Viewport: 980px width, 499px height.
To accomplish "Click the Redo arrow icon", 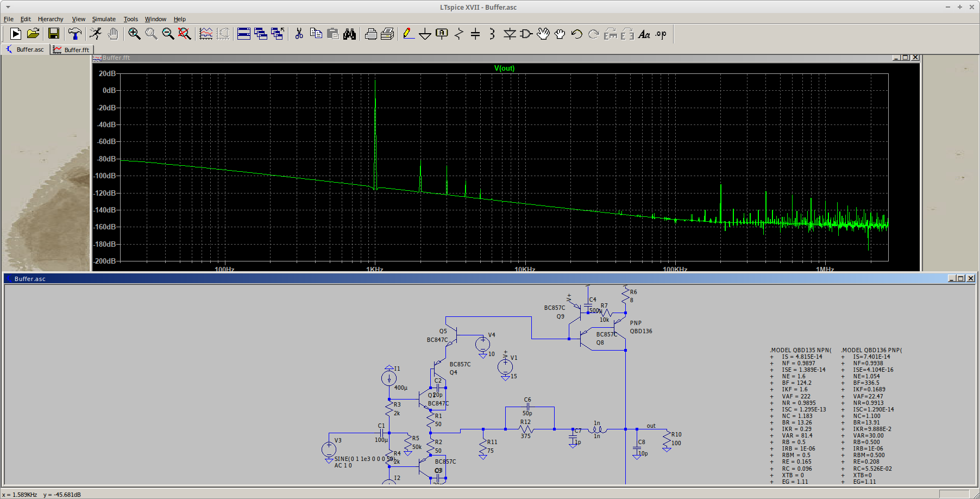I will (x=594, y=34).
